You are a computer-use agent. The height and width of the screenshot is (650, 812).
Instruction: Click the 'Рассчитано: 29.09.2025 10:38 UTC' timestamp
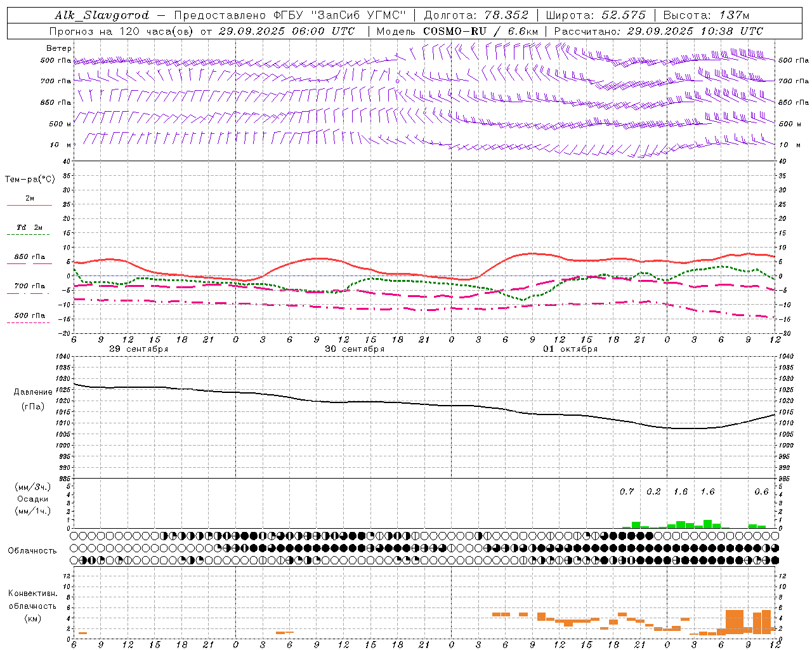tap(658, 31)
